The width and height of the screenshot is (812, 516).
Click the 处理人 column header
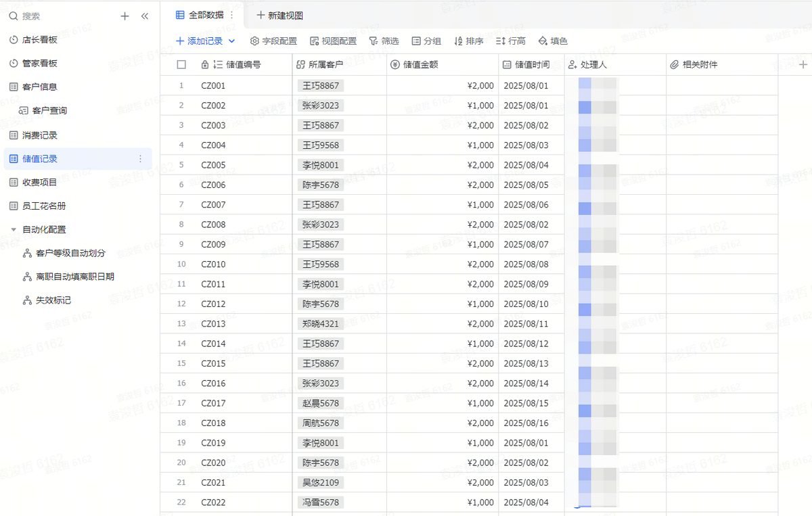616,65
